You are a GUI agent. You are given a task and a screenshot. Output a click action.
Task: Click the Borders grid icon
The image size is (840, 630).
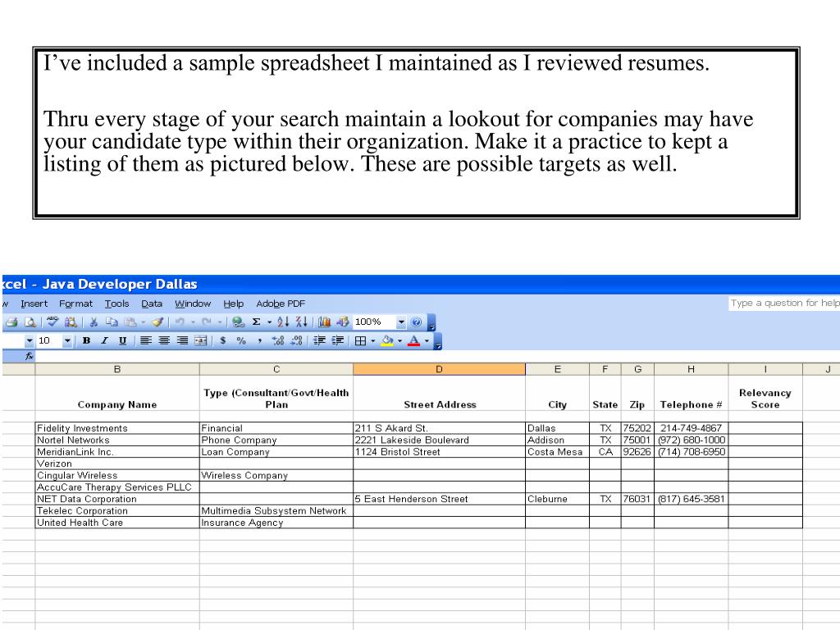click(361, 340)
